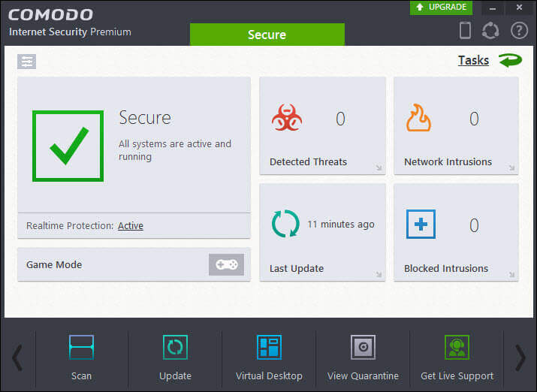The height and width of the screenshot is (392, 537).
Task: Expand the Last Update tile corner arrow
Action: coord(379,274)
